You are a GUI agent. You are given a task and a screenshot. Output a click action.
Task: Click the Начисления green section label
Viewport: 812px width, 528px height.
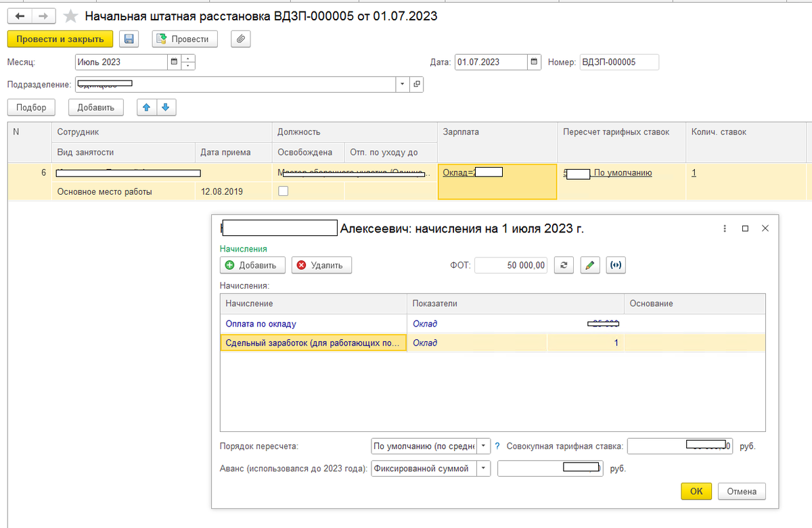tap(244, 249)
